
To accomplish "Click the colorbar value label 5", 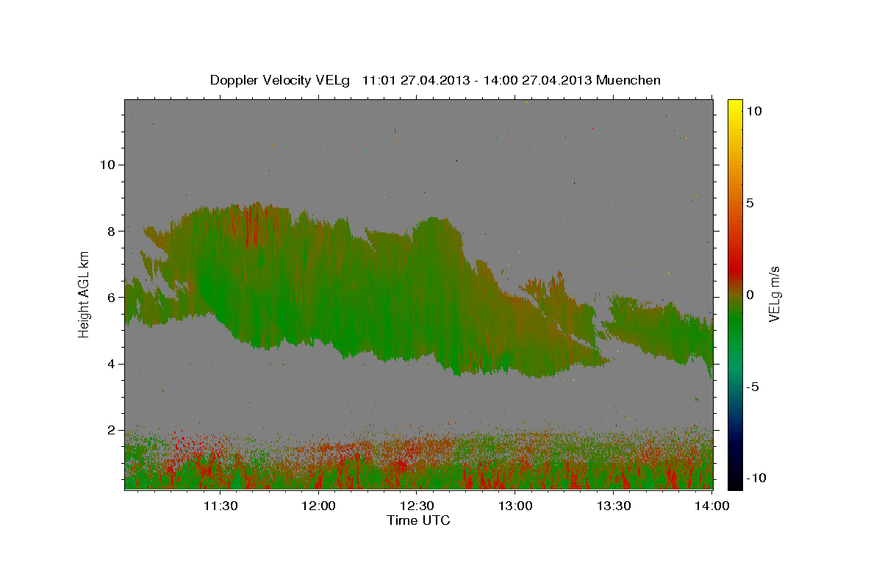I will click(x=751, y=203).
